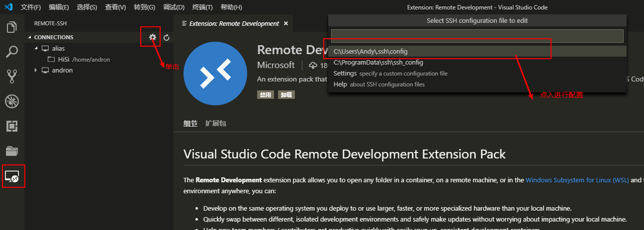Open the Explorer view in activity bar

[x=12, y=27]
